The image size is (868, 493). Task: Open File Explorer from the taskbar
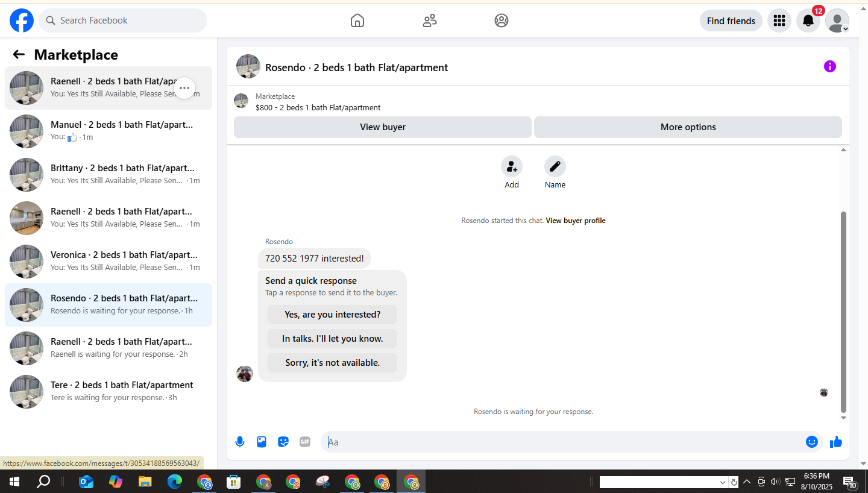pyautogui.click(x=145, y=482)
